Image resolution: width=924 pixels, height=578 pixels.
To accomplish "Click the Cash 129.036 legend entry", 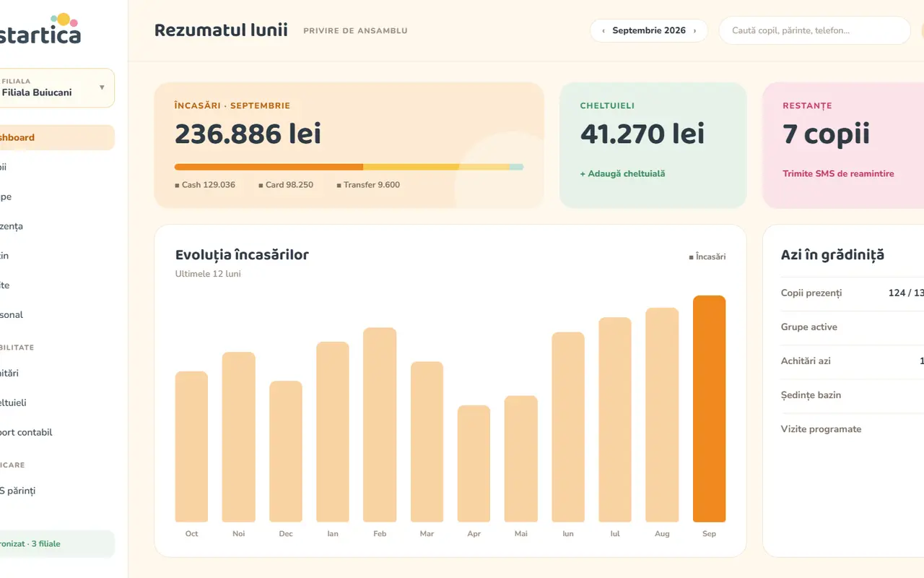I will click(205, 185).
